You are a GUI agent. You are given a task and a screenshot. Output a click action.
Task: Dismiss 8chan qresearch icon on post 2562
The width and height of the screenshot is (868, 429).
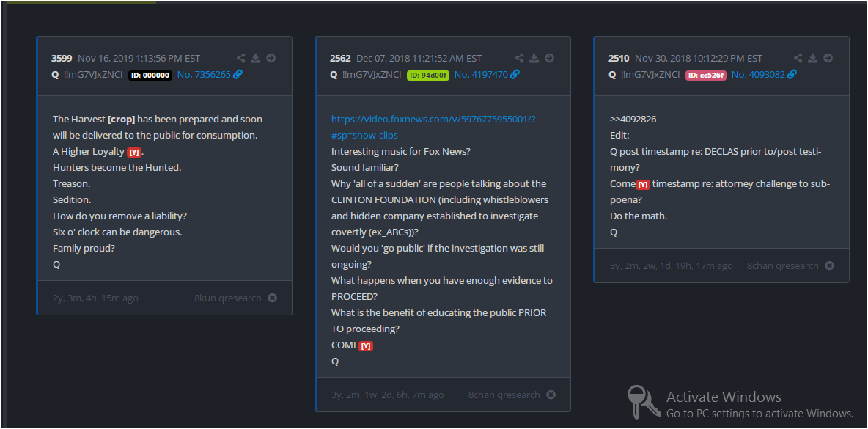pos(551,395)
